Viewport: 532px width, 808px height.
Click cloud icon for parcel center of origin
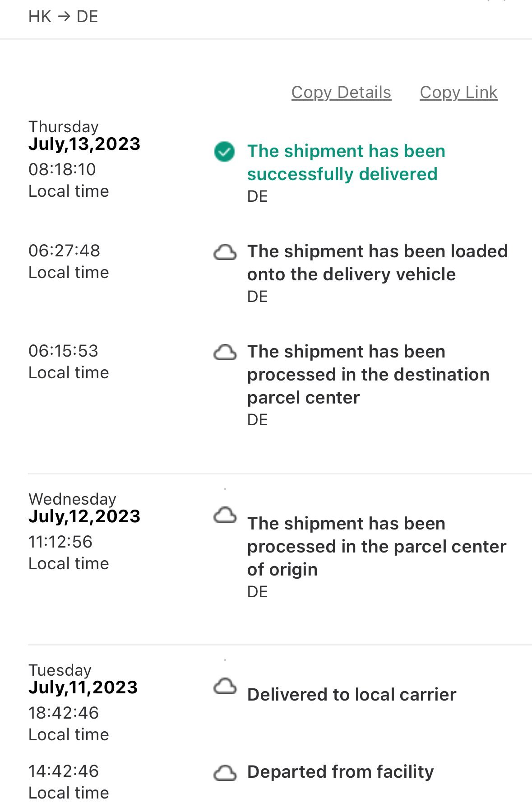pyautogui.click(x=225, y=515)
